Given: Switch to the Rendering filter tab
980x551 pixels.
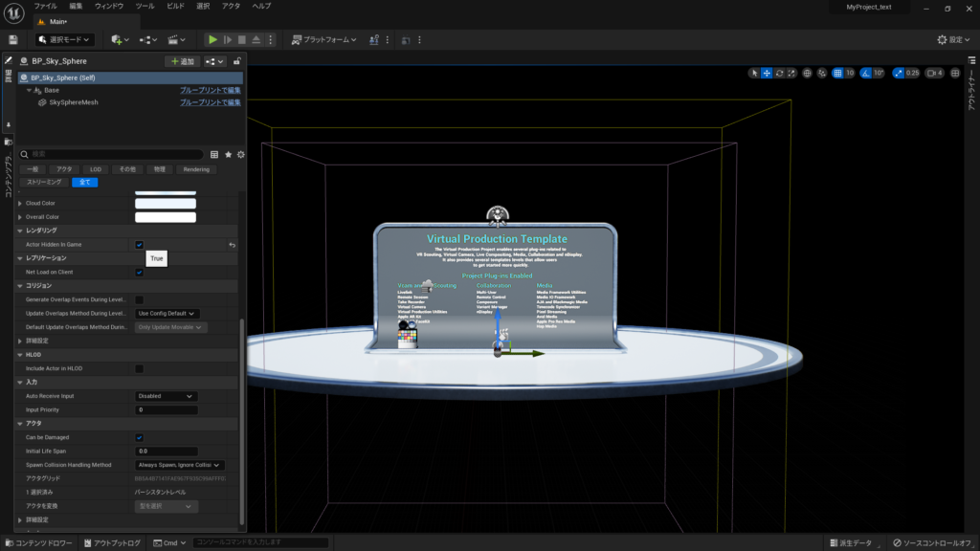Looking at the screenshot, I should click(x=197, y=169).
